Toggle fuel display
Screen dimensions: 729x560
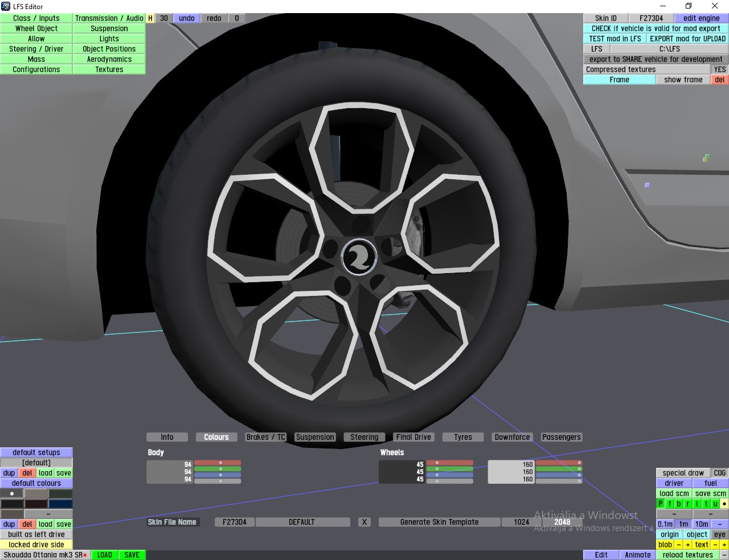tap(711, 483)
